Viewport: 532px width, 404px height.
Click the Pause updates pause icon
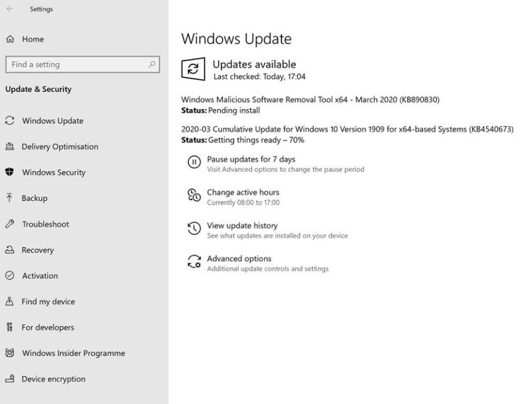coord(194,162)
